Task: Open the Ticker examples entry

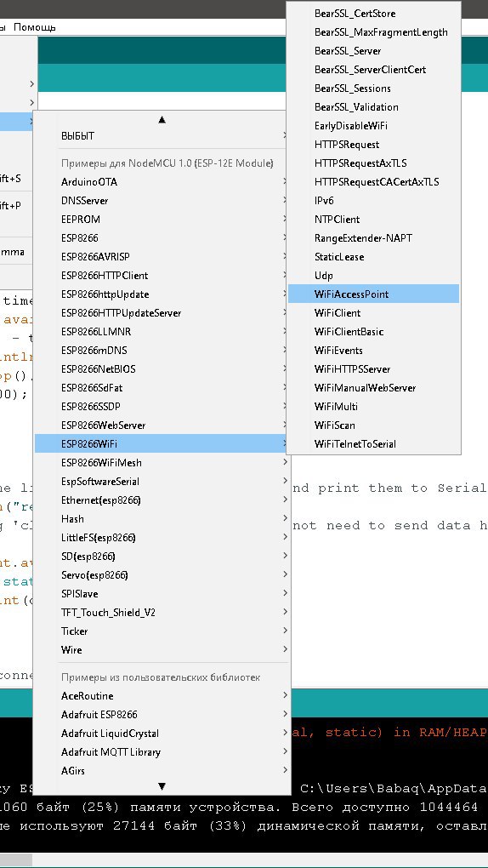Action: pyautogui.click(x=162, y=631)
